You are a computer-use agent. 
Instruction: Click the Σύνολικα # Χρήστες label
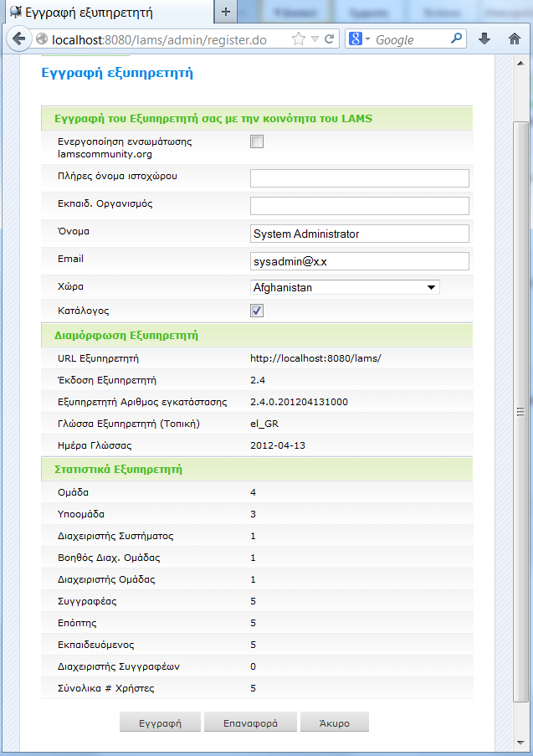point(106,688)
